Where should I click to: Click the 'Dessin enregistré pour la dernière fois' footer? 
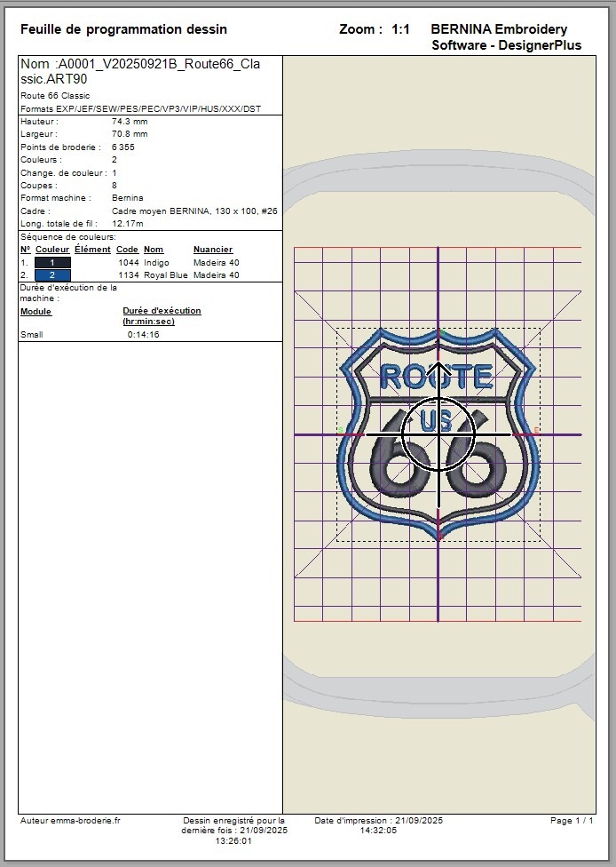234,831
